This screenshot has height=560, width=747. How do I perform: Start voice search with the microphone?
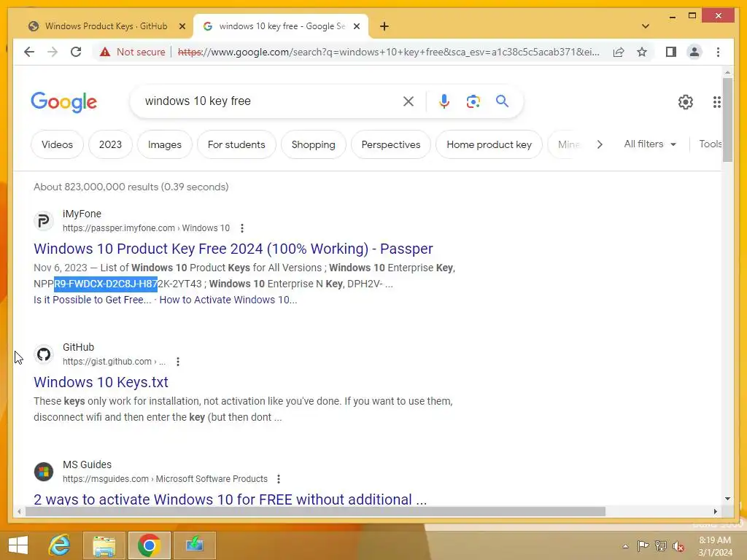point(444,101)
